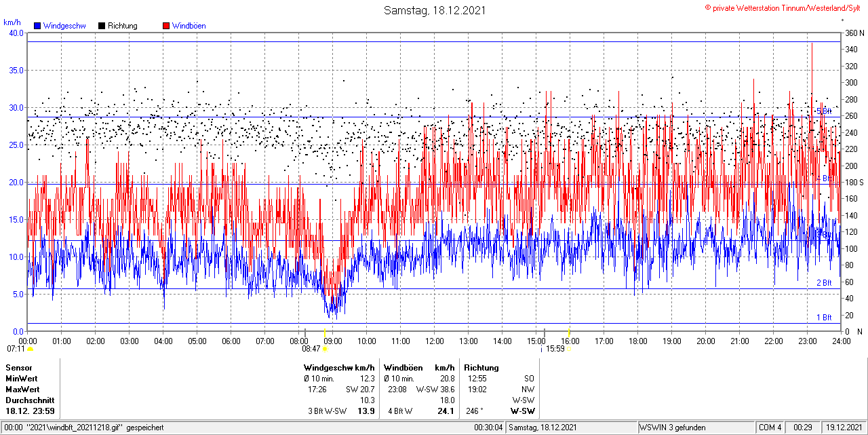Viewport: 868px width, 435px height.
Task: Click the Windgeschw legend label
Action: tap(64, 26)
